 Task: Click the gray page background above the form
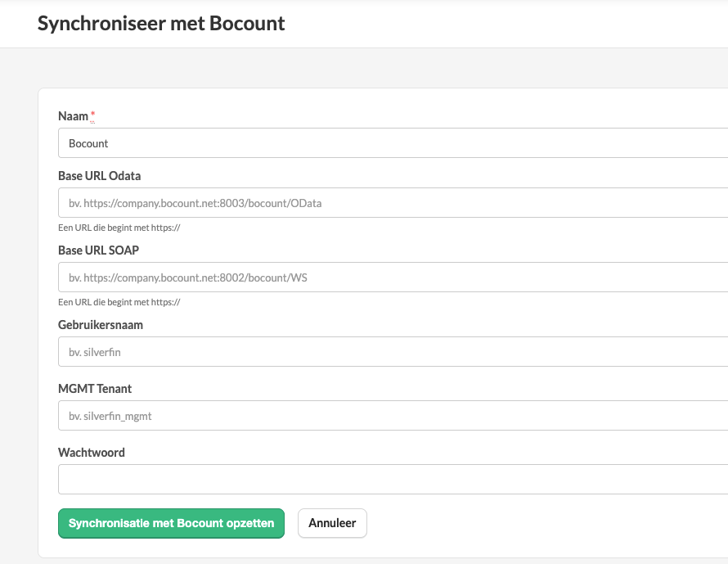[x=371, y=68]
